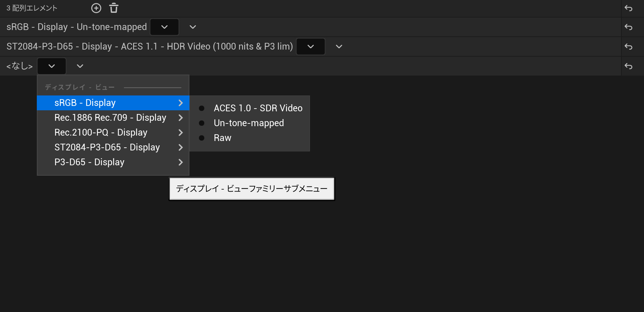Reset the array elements header to default
This screenshot has width=644, height=312.
[x=628, y=8]
